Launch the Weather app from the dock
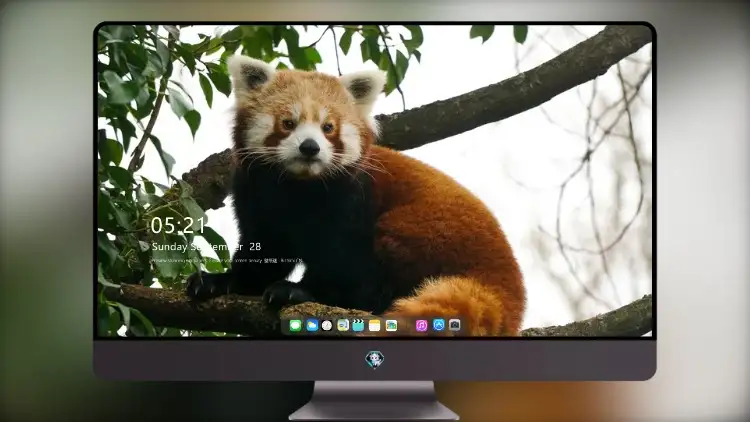The image size is (750, 422). click(312, 326)
